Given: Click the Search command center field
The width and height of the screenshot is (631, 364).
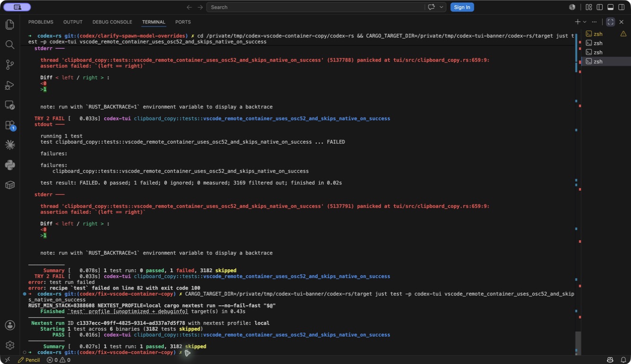Looking at the screenshot, I should click(x=315, y=7).
